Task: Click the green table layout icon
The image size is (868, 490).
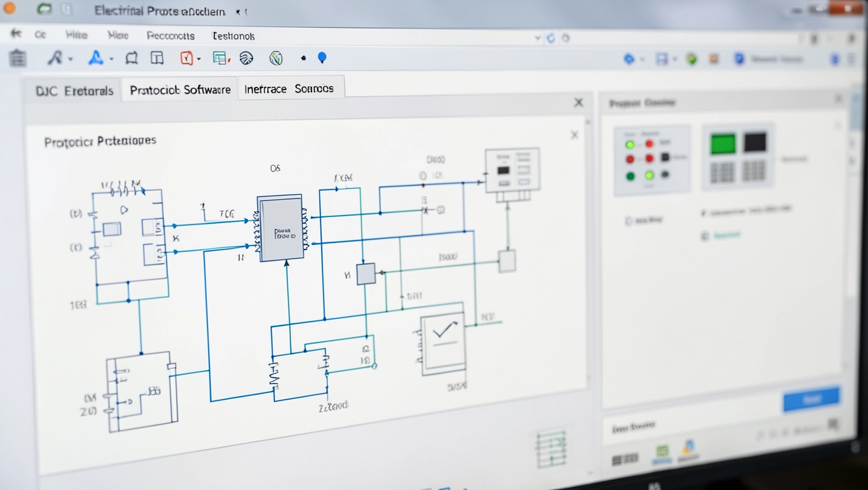Action: click(x=220, y=58)
